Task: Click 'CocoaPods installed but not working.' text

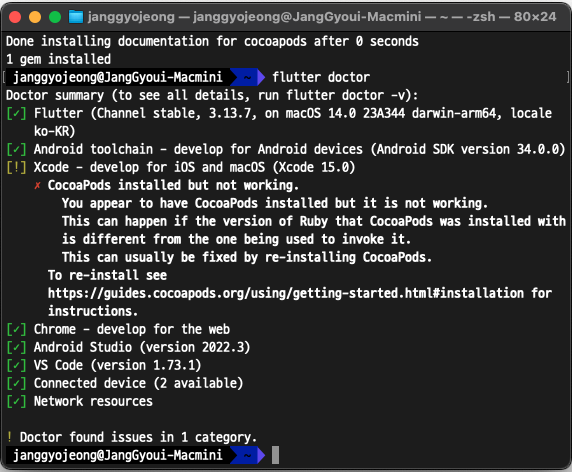Action: click(x=173, y=185)
